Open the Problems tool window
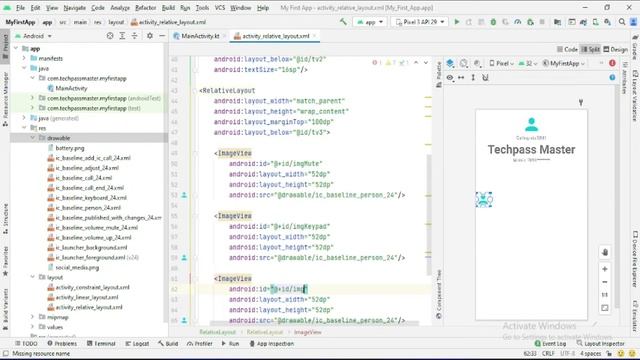Screen dimensions: 640x360 point(62,344)
